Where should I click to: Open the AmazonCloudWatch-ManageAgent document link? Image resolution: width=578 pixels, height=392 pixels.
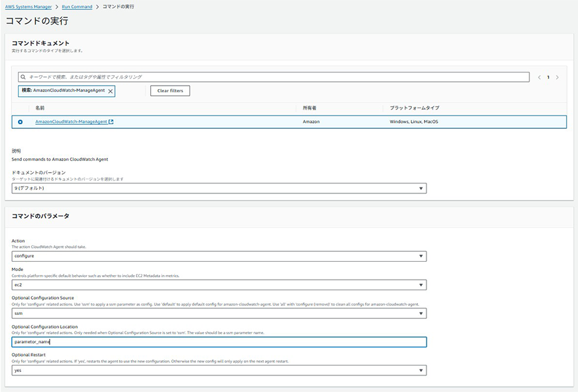pos(70,122)
